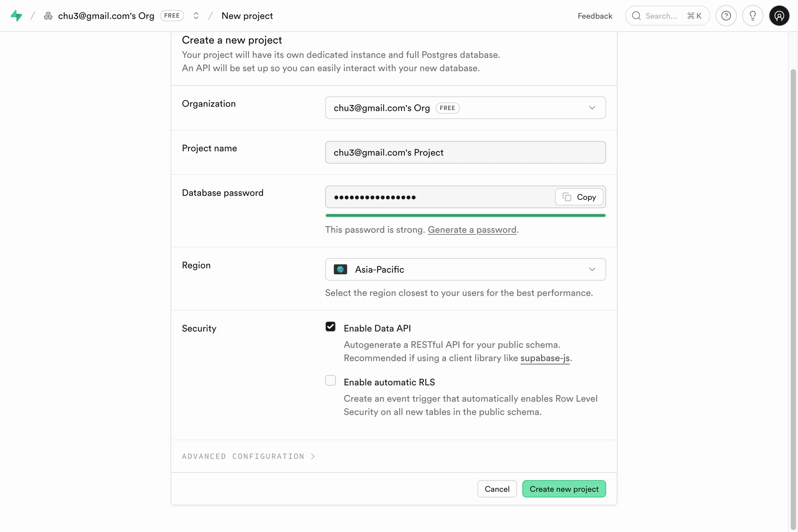Click the Project name input field

pos(465,152)
